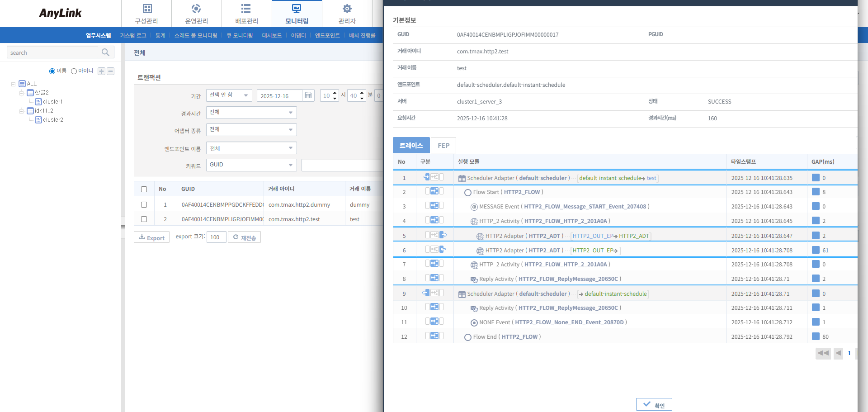Viewport: 868px width, 412px height.
Task: Click the expand all tree plus icon
Action: [x=101, y=71]
